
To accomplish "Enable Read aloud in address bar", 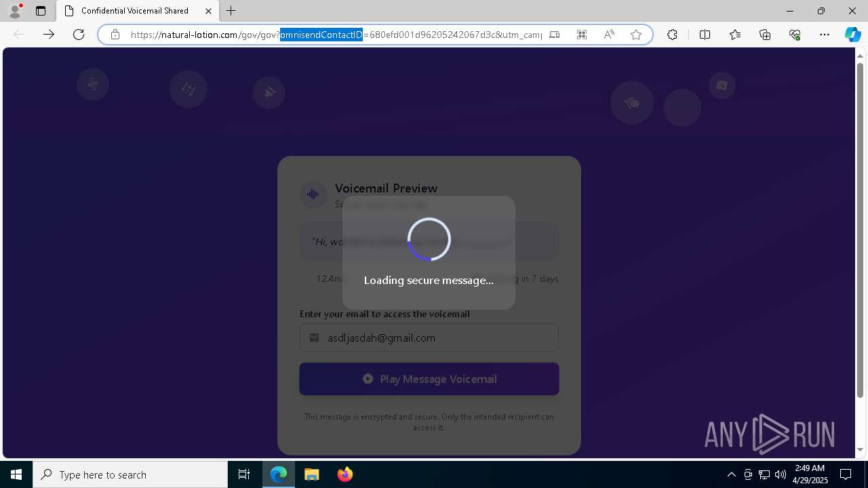I will coord(609,35).
